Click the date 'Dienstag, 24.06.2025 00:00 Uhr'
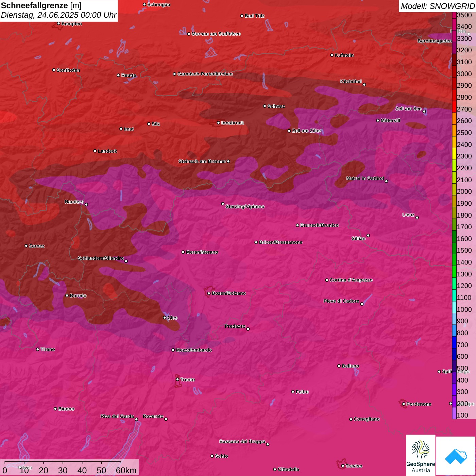Image resolution: width=476 pixels, height=476 pixels. pyautogui.click(x=58, y=15)
